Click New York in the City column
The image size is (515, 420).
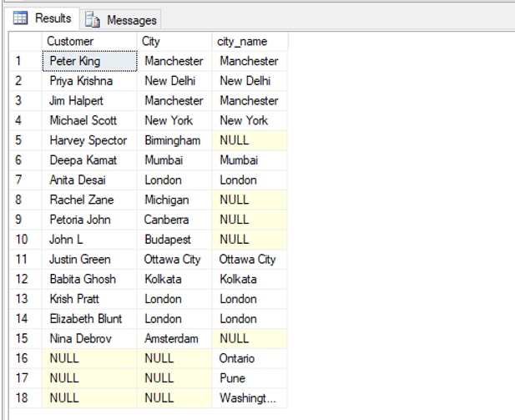click(x=174, y=120)
